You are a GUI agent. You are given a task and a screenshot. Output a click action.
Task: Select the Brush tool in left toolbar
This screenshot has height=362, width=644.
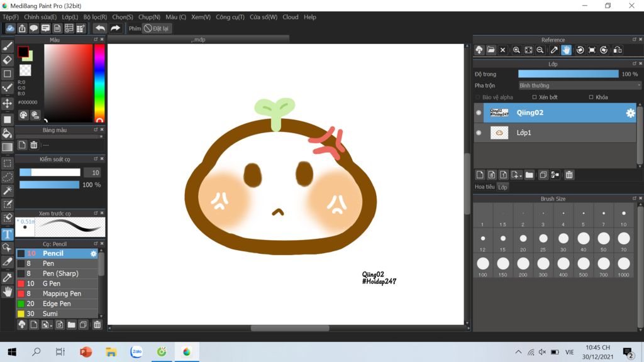(x=8, y=46)
